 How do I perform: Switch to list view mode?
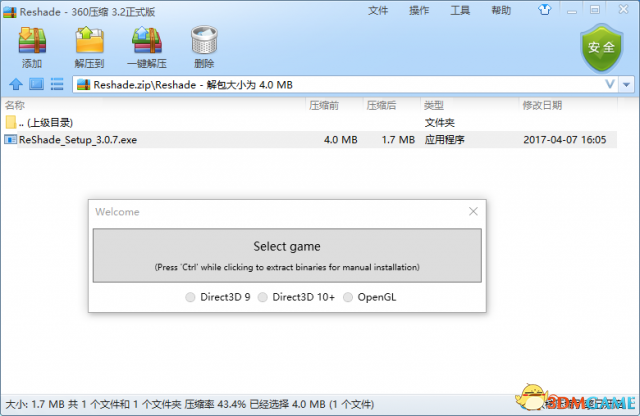click(57, 85)
